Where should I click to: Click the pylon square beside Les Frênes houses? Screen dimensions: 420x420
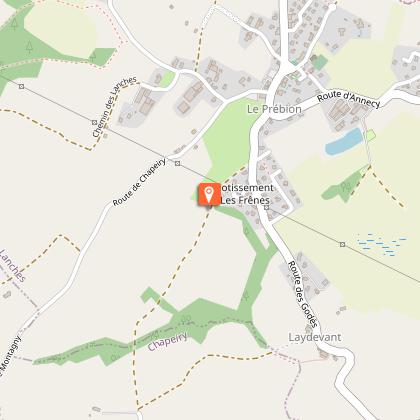pyautogui.click(x=266, y=208)
